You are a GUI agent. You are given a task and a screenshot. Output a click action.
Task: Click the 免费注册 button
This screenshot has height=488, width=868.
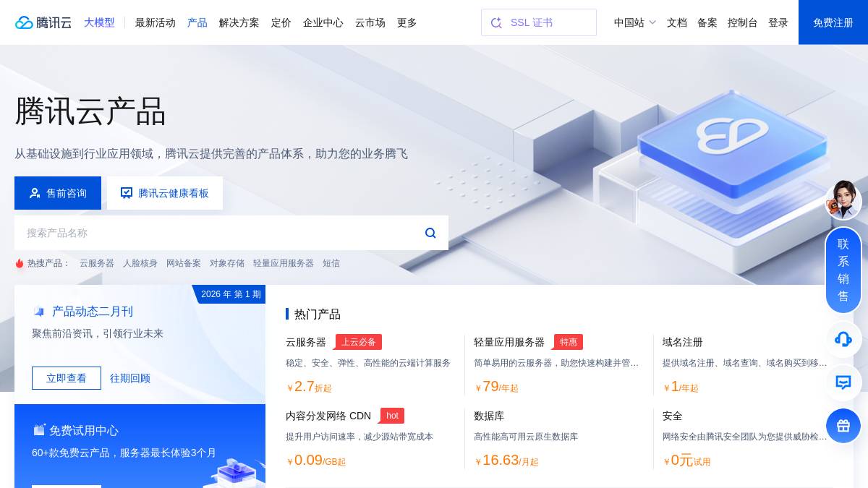(833, 22)
